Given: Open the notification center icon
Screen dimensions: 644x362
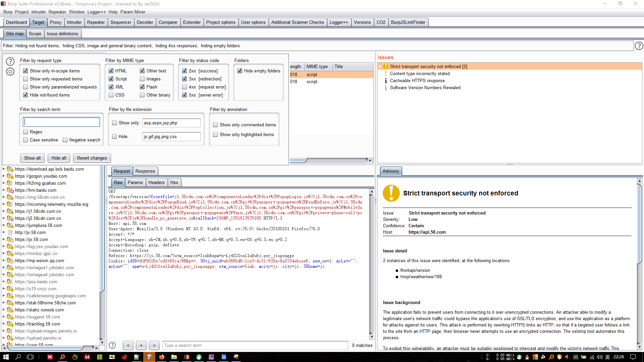Looking at the screenshot, I should click(x=633, y=357).
